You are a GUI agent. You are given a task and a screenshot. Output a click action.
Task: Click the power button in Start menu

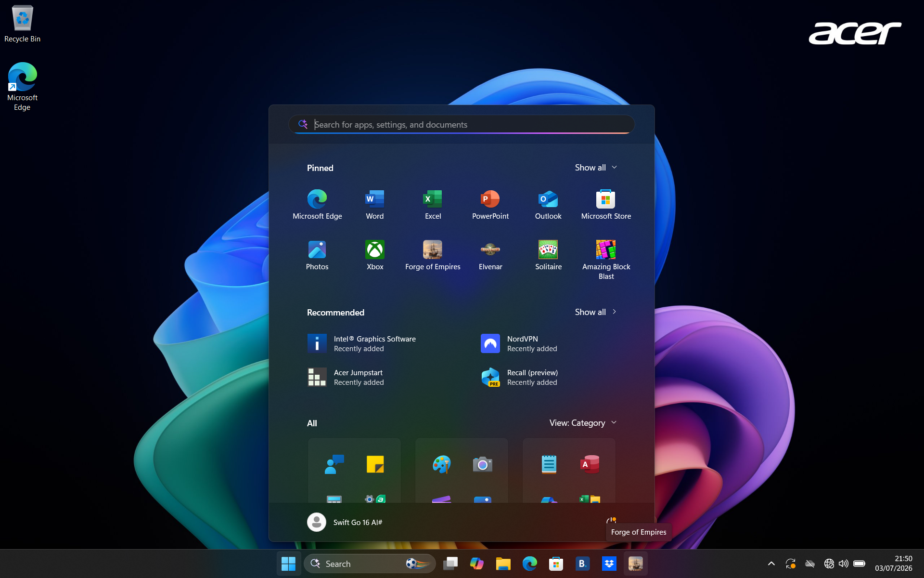click(x=611, y=522)
